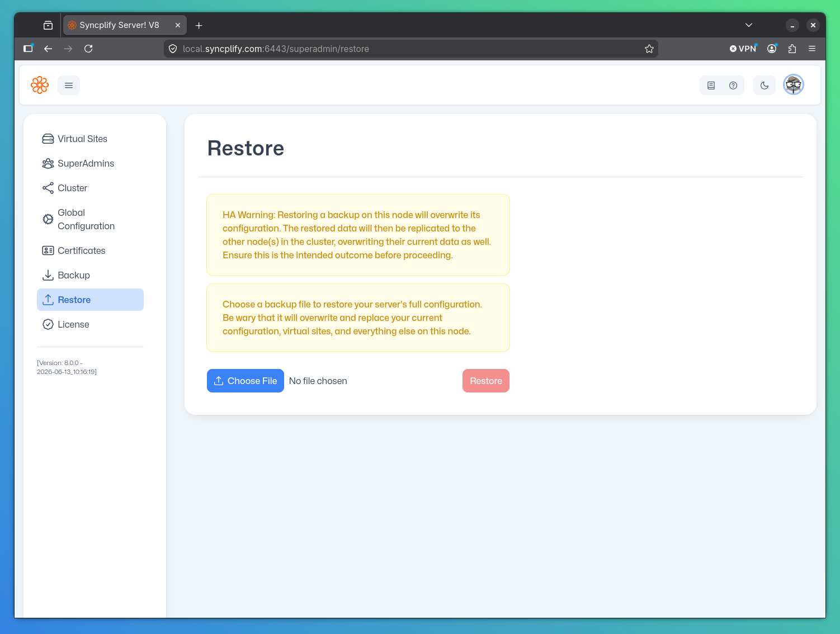Select the Restore sidebar item

90,300
